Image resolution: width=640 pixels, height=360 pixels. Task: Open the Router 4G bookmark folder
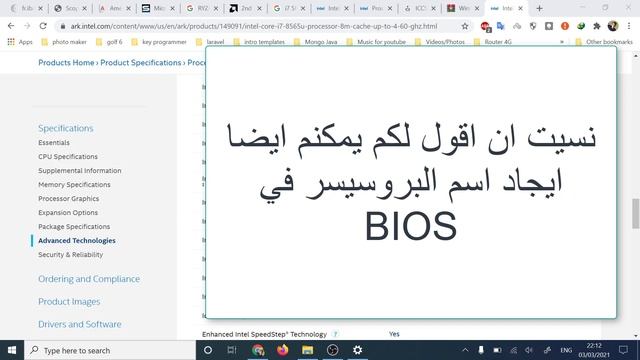click(x=492, y=42)
